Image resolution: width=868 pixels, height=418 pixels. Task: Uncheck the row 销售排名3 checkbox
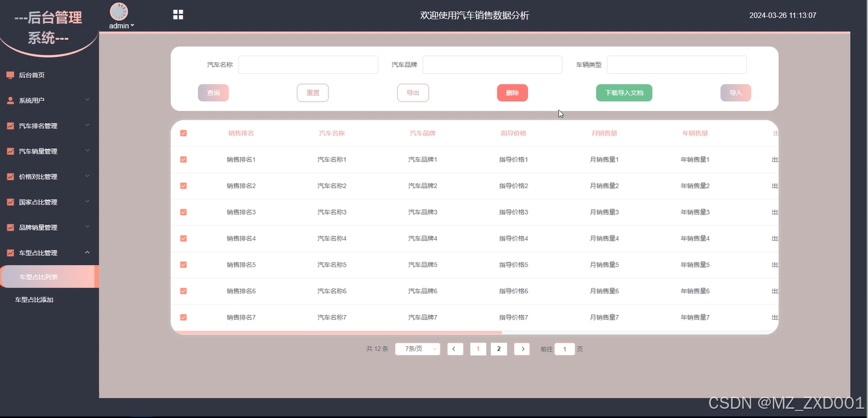coord(184,212)
